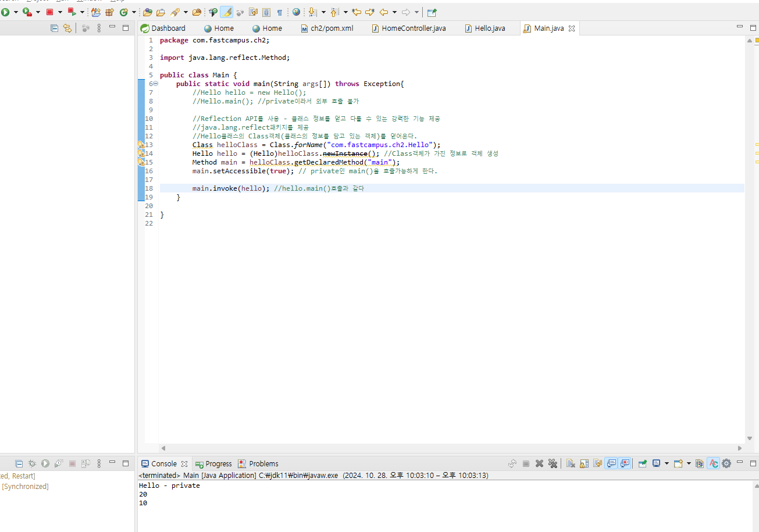
Task: Switch to the ch2/pom.xml tab
Action: (x=327, y=28)
